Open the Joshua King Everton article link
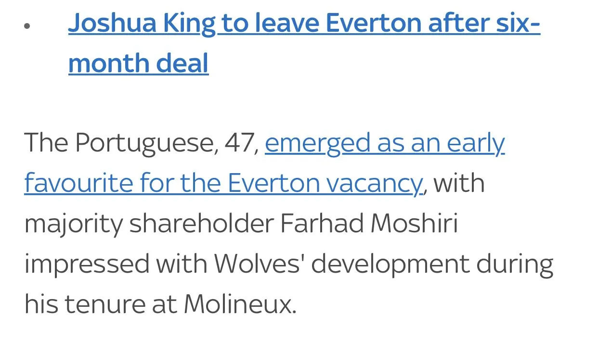The width and height of the screenshot is (598, 364). (303, 24)
